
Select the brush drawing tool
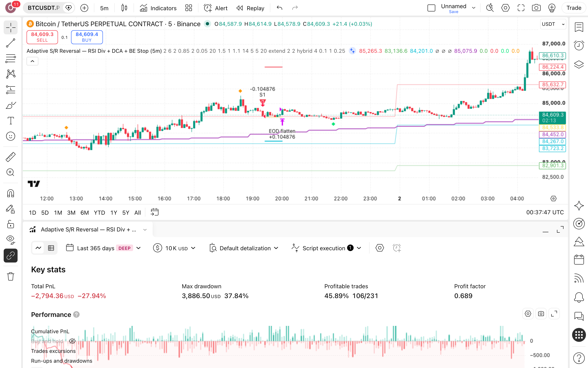(10, 105)
